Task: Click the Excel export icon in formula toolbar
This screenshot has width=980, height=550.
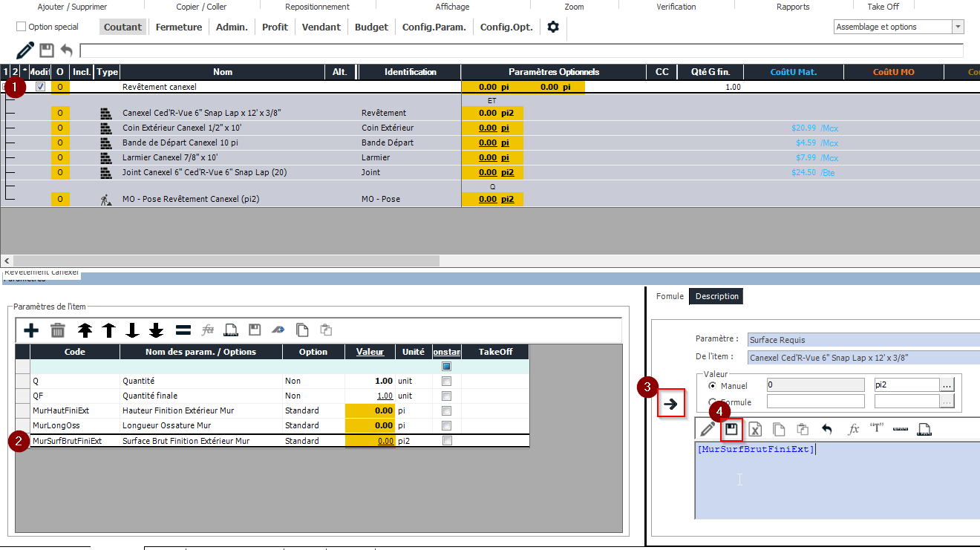Action: coord(755,429)
